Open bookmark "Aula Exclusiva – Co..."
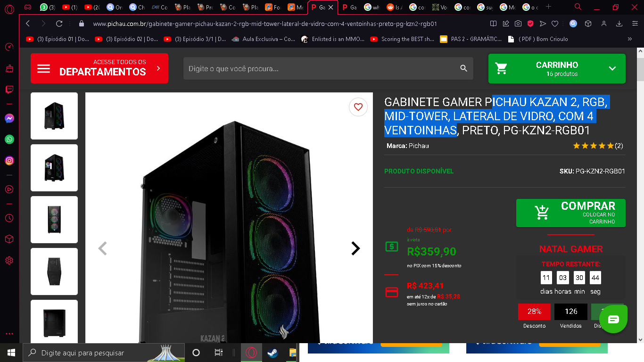644x362 pixels. pyautogui.click(x=264, y=39)
